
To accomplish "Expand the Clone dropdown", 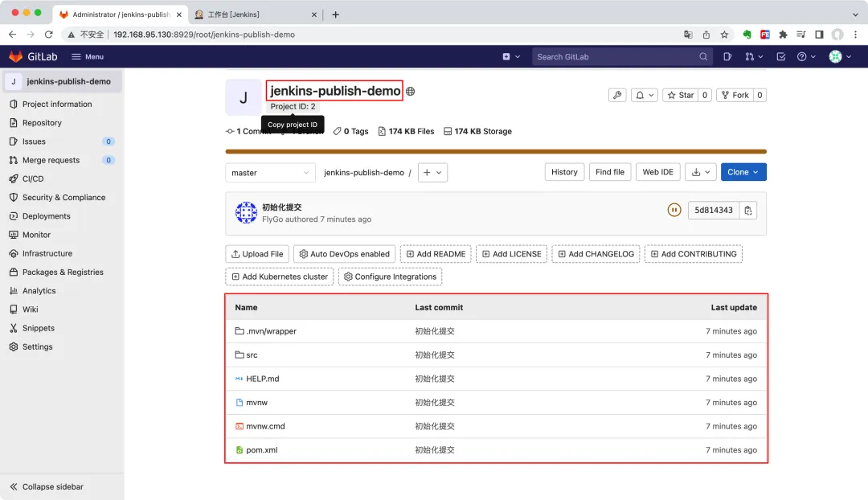I will click(743, 172).
